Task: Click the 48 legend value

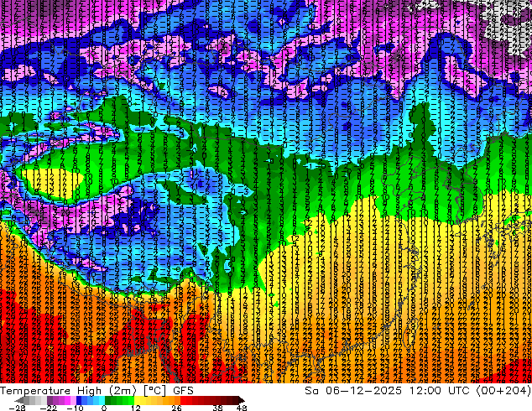Action: point(242,408)
